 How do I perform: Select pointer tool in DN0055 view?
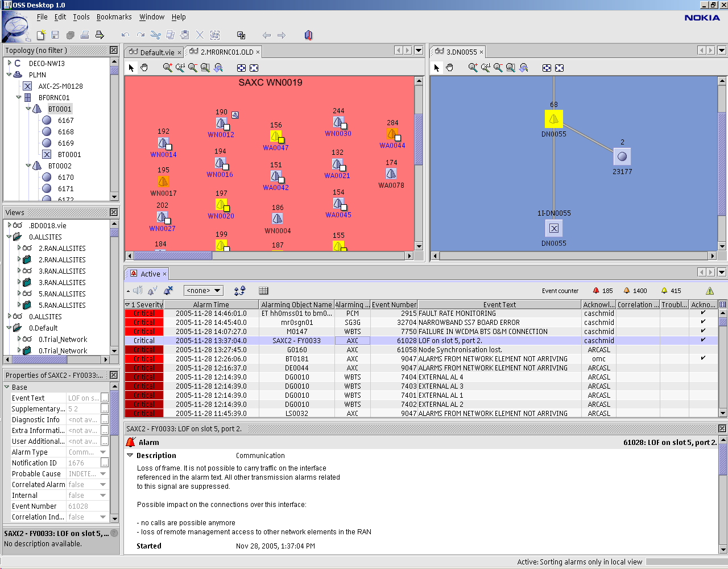pyautogui.click(x=437, y=68)
